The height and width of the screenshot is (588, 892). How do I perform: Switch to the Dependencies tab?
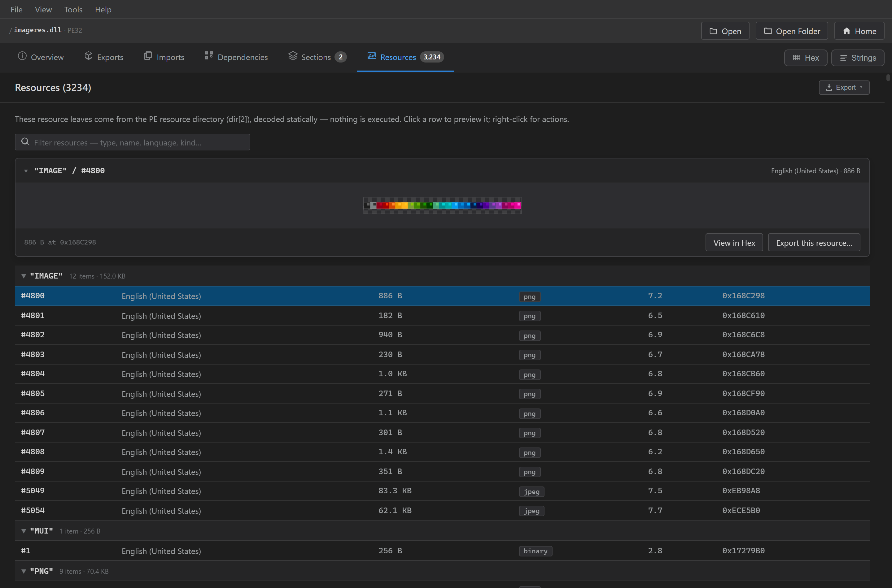click(x=236, y=57)
